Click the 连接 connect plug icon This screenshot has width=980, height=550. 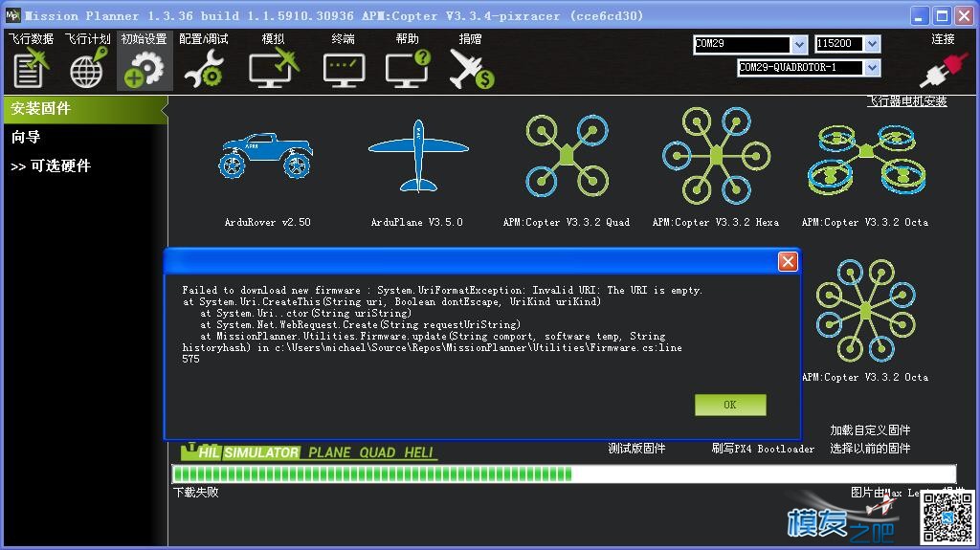pos(943,70)
